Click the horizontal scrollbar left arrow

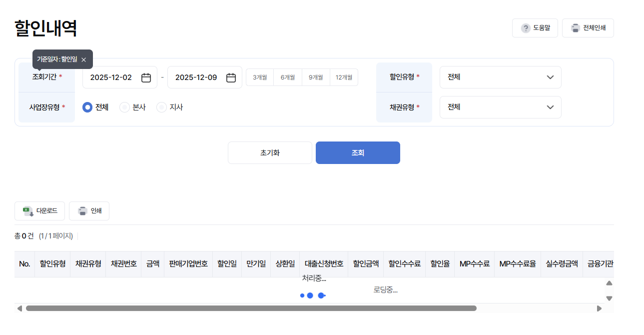click(19, 308)
